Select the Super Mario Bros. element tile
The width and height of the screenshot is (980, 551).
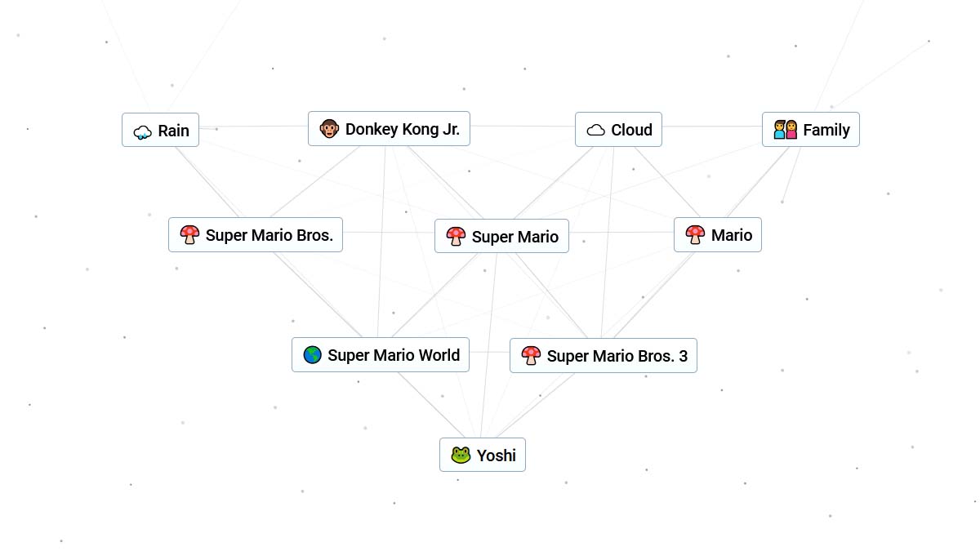click(256, 235)
